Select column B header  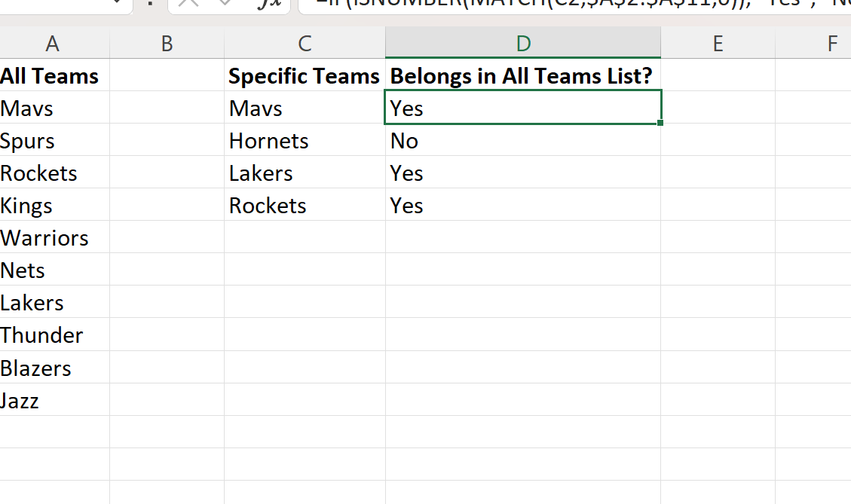click(x=167, y=44)
